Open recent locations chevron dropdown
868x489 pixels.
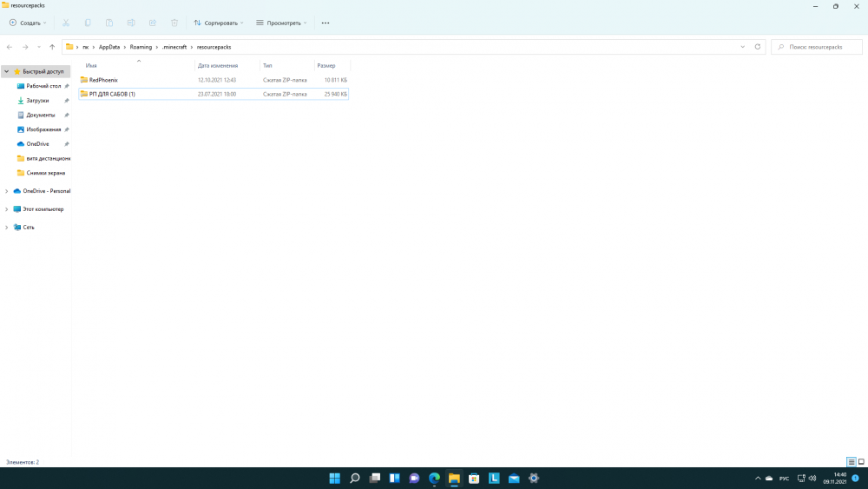[39, 47]
